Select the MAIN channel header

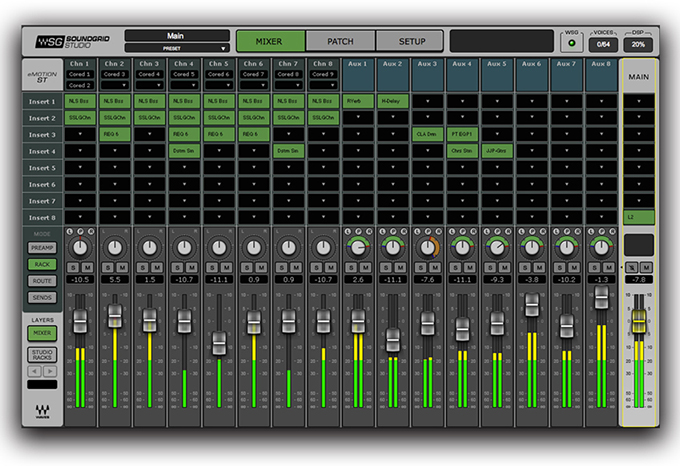(639, 77)
